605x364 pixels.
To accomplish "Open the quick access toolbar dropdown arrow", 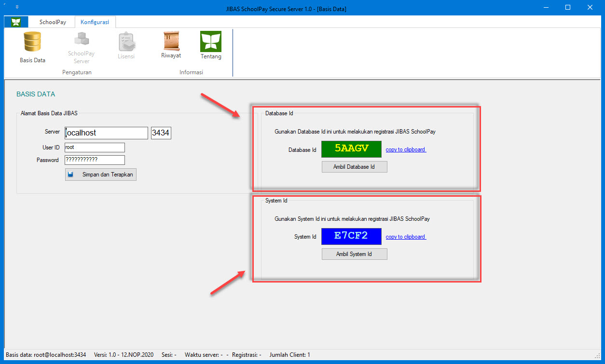I will [18, 8].
